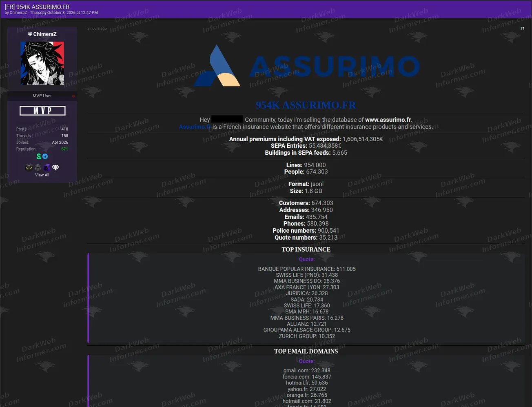
Task: Click the grey detective hat award badge
Action: coord(38,167)
